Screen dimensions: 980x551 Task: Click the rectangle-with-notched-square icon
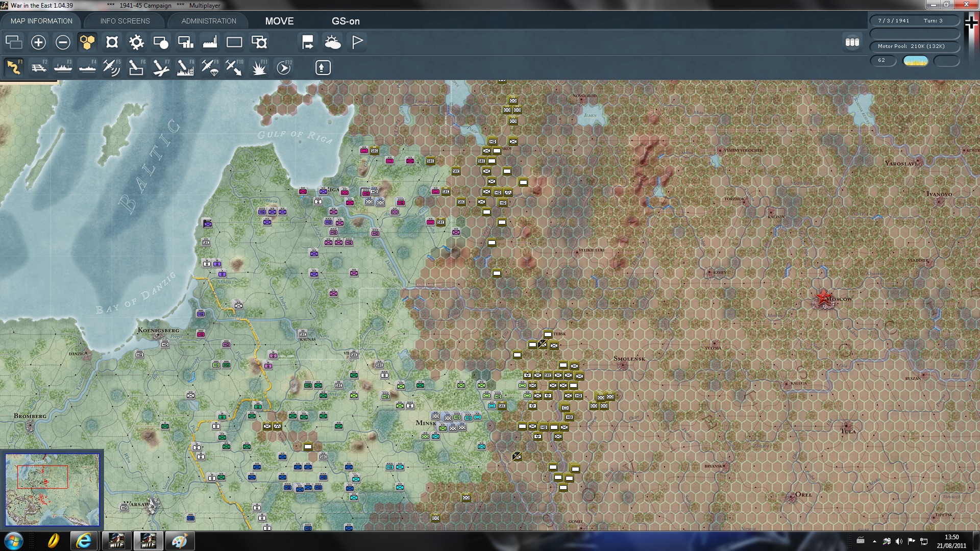point(259,42)
